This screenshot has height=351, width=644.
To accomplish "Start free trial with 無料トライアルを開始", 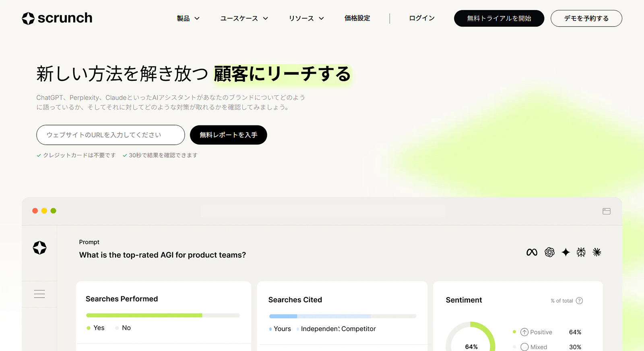I will pos(499,18).
